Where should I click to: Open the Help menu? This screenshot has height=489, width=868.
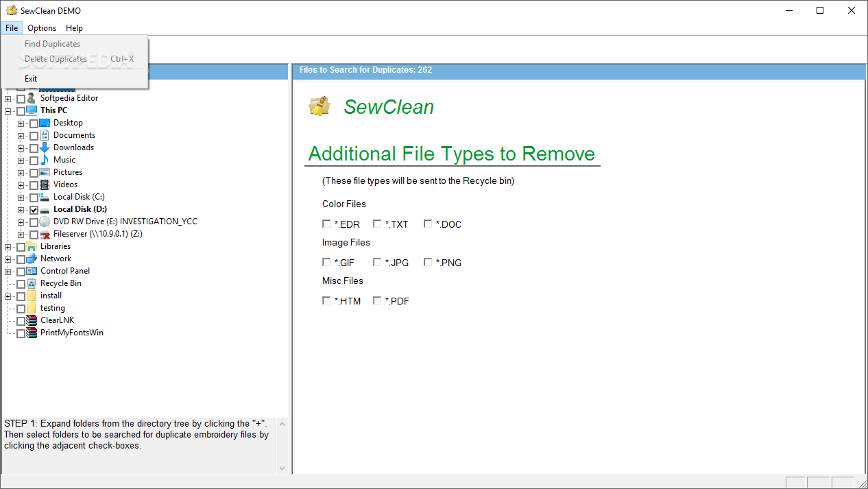click(74, 28)
